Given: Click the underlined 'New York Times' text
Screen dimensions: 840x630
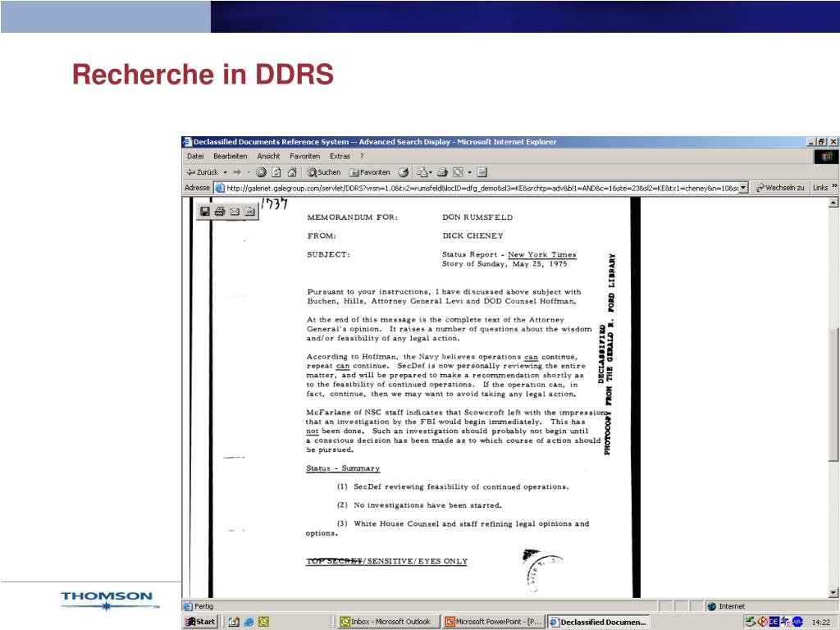Looking at the screenshot, I should pyautogui.click(x=541, y=254).
